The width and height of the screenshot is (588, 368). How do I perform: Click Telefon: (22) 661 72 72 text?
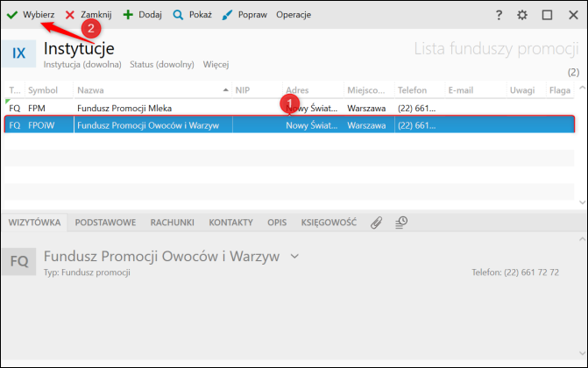tap(515, 272)
